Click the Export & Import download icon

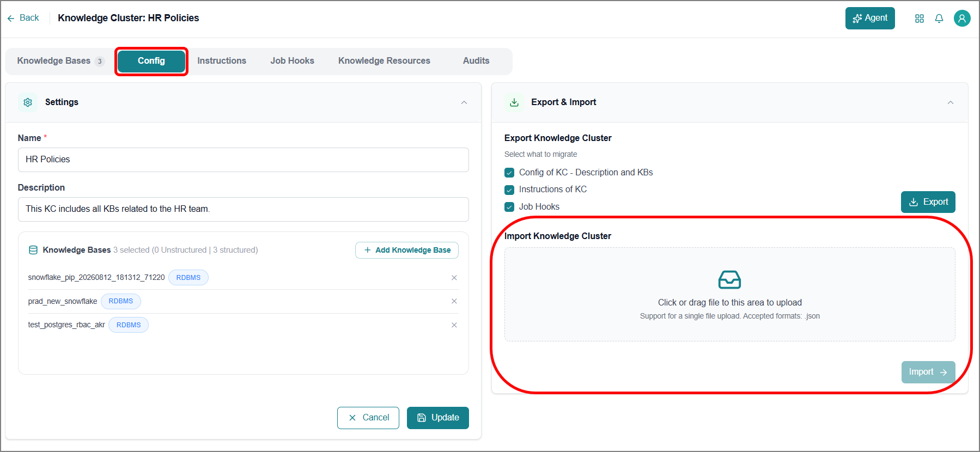(x=514, y=102)
